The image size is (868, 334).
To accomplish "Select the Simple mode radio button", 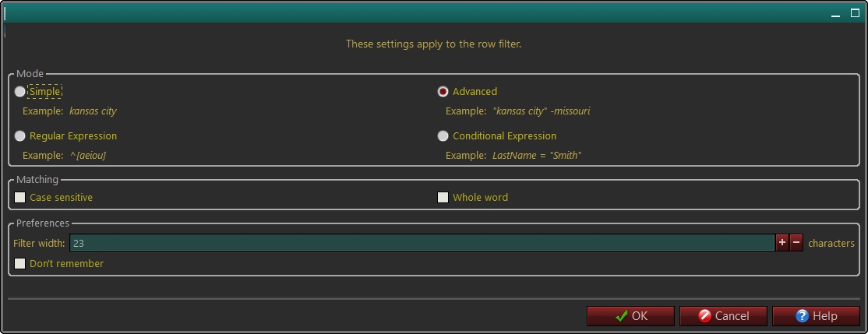I will click(20, 92).
